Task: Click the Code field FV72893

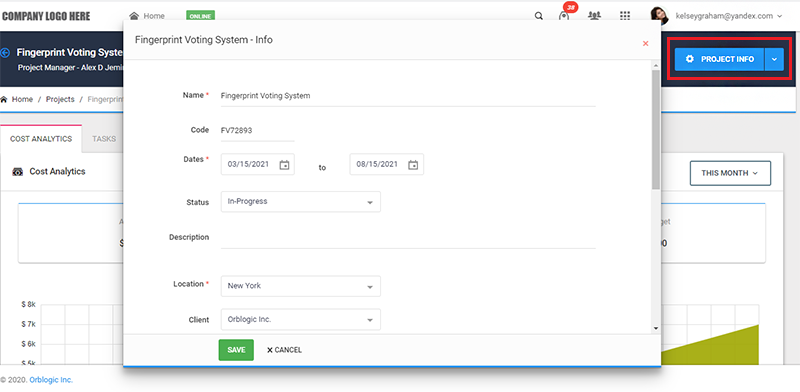Action: coord(258,131)
